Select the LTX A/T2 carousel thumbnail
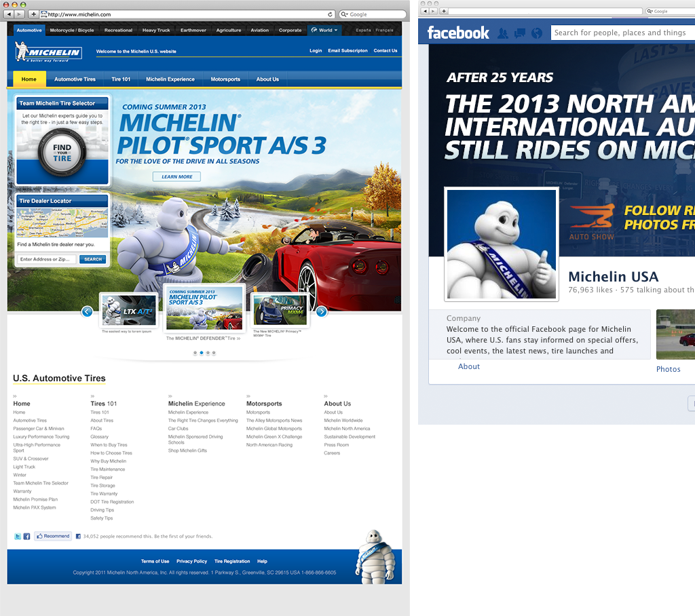Viewport: 695px width, 616px height. (128, 310)
